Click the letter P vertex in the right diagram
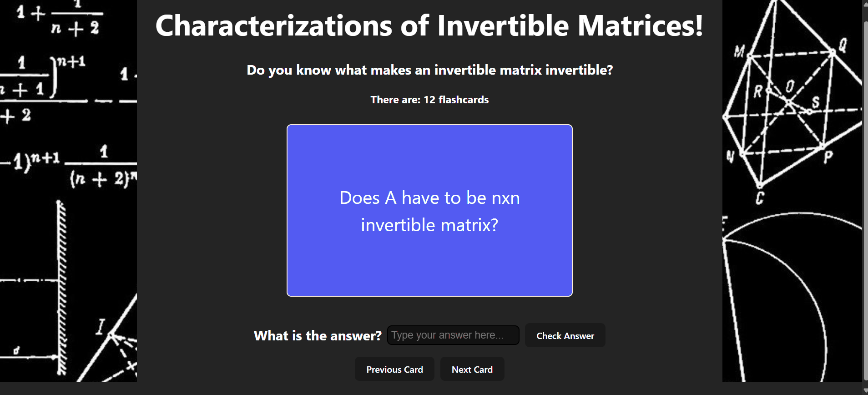Image resolution: width=868 pixels, height=395 pixels. click(828, 157)
